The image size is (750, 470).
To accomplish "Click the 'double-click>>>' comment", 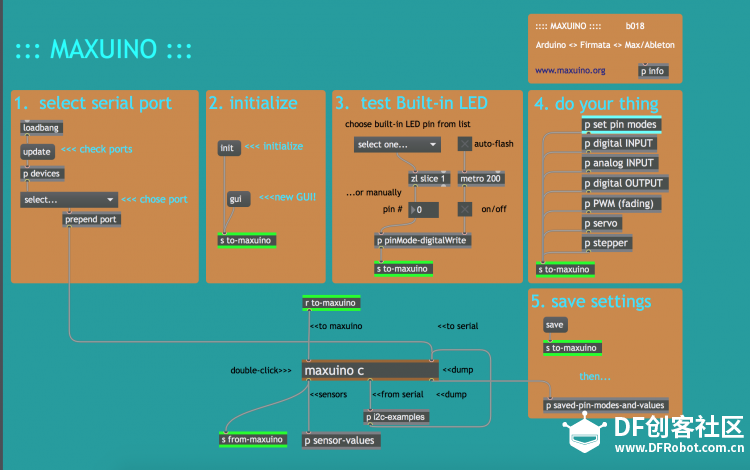I will (261, 371).
